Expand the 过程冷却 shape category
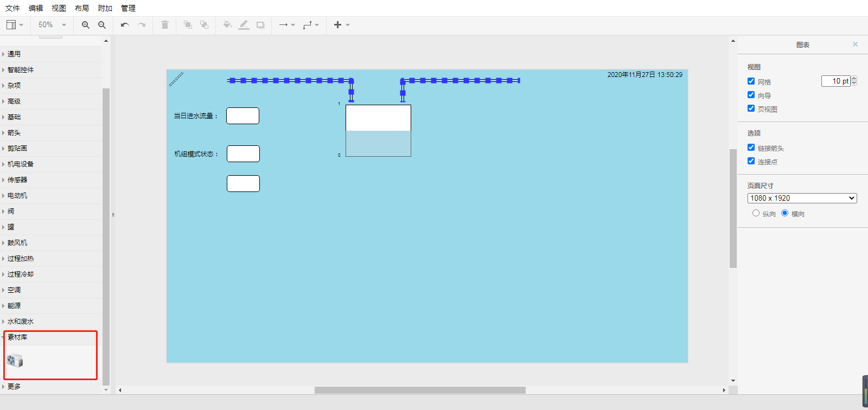The height and width of the screenshot is (410, 868). click(51, 274)
